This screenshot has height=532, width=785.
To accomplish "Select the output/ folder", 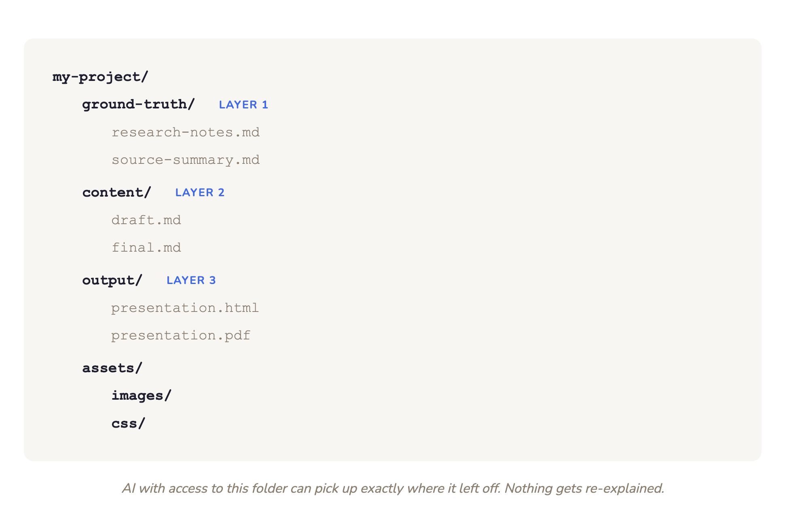I will 112,280.
